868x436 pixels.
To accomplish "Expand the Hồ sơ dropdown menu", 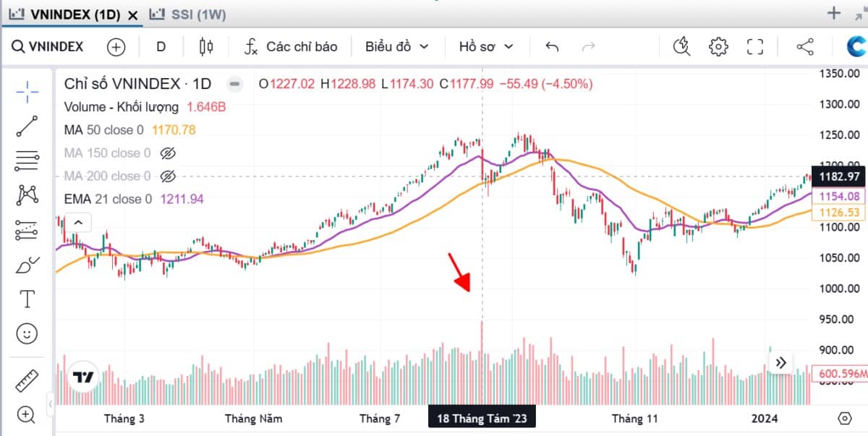I will (486, 47).
